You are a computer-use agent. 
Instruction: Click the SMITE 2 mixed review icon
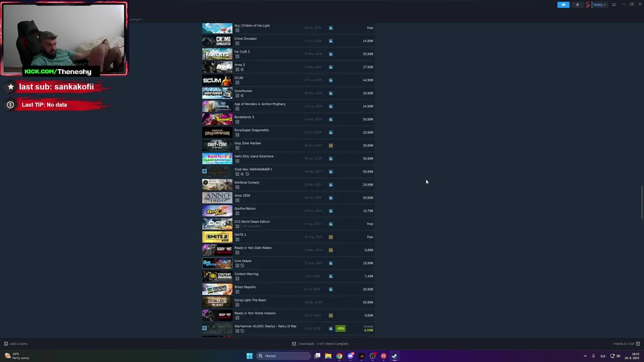[x=331, y=237]
